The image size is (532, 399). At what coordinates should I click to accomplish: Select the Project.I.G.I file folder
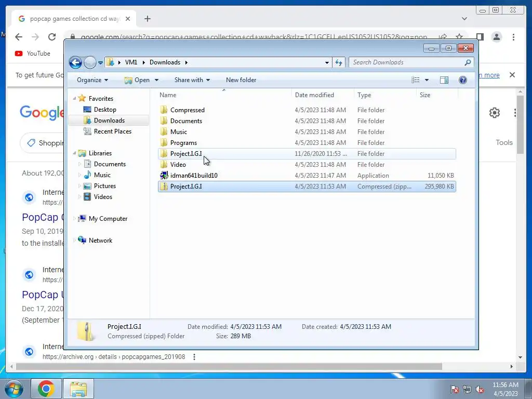point(307,154)
